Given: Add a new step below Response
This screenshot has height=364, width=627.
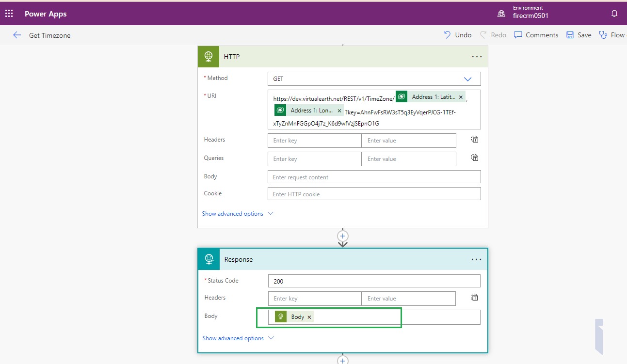Looking at the screenshot, I should (343, 360).
